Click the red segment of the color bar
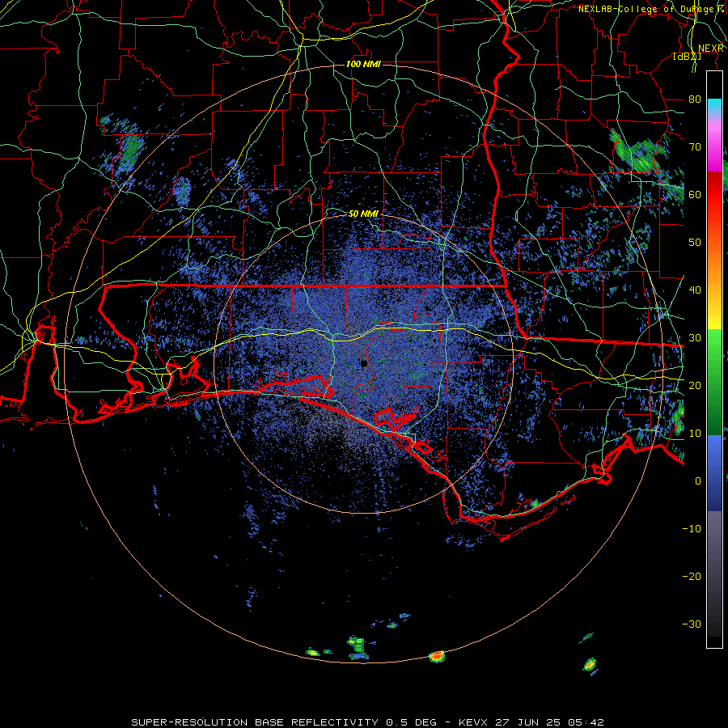 pos(714,195)
